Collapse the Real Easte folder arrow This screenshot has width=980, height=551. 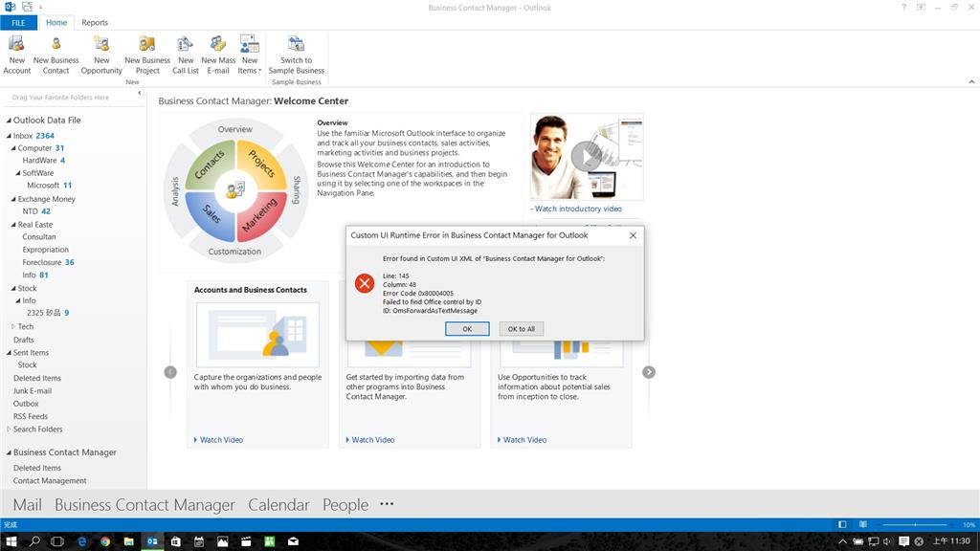tap(13, 225)
